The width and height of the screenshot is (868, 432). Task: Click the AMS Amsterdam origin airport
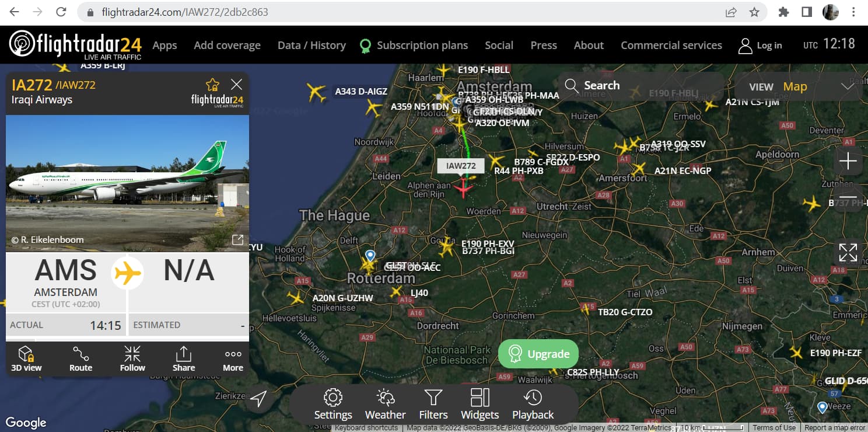tap(65, 283)
